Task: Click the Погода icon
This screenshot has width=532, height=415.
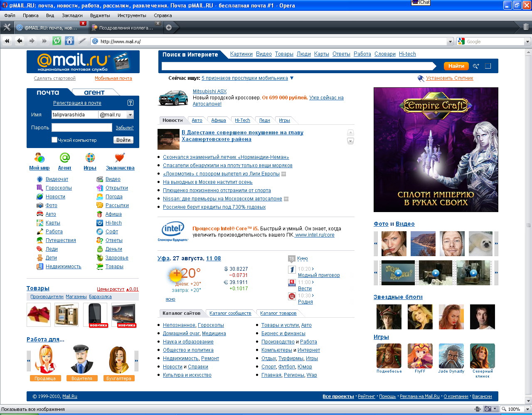Action: [x=100, y=197]
